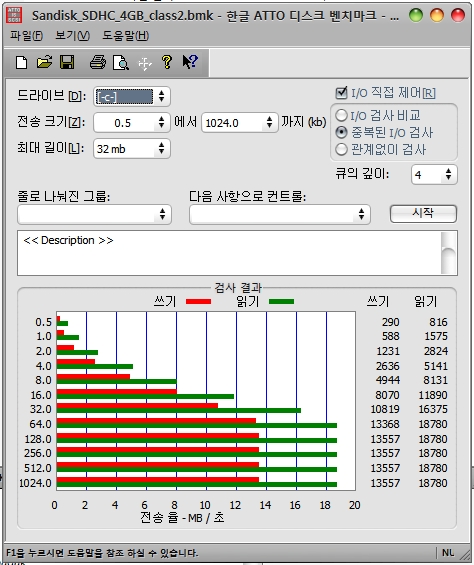Click the read value 2824 for 2.0

coord(435,351)
